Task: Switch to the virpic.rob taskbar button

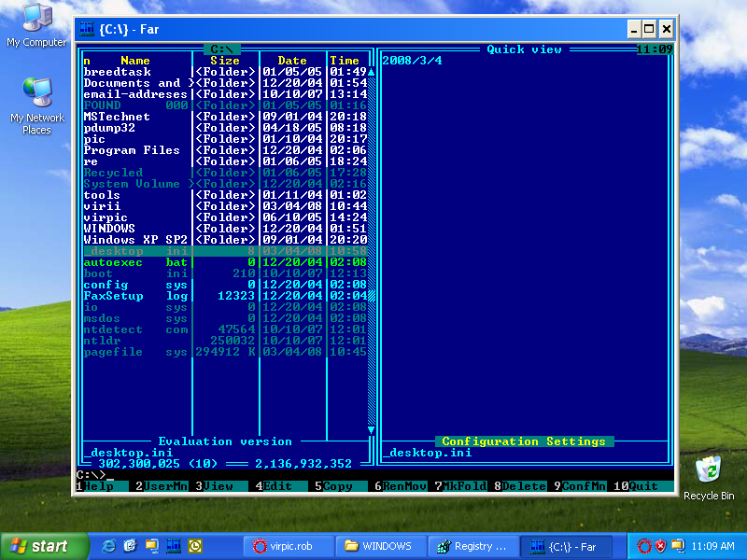Action: 289,546
